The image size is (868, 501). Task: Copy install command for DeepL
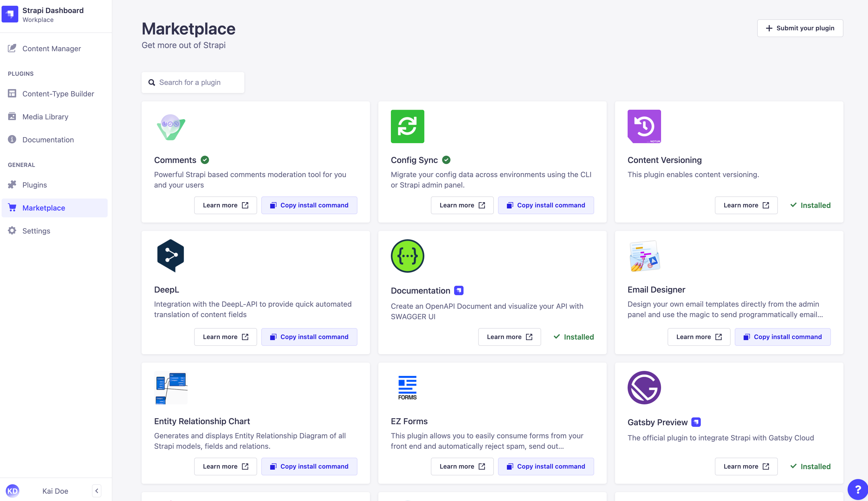309,337
